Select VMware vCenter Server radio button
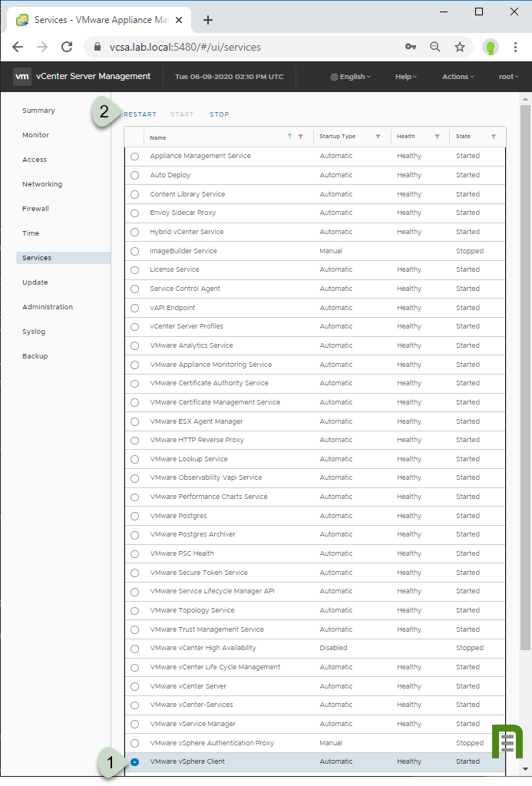This screenshot has width=532, height=786. [x=135, y=687]
